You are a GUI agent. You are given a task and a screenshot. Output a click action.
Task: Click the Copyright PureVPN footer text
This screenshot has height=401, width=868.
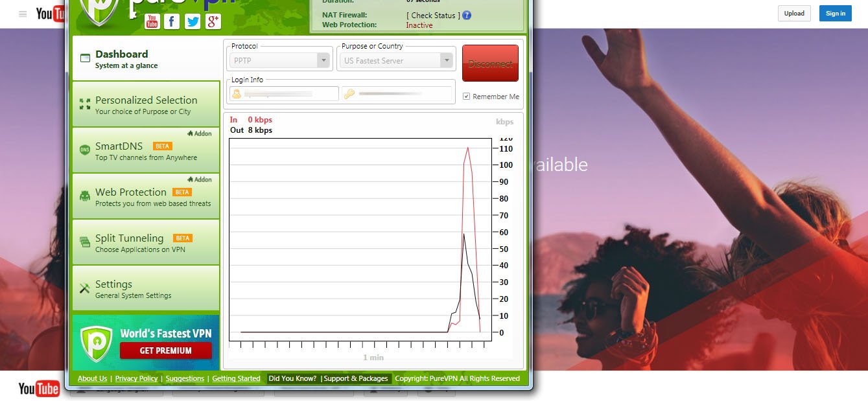pos(457,378)
